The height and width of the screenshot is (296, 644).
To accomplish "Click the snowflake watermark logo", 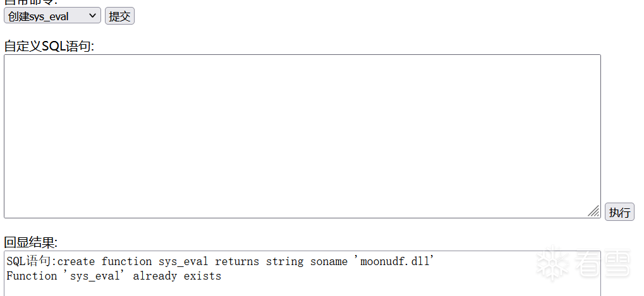I will click(549, 261).
